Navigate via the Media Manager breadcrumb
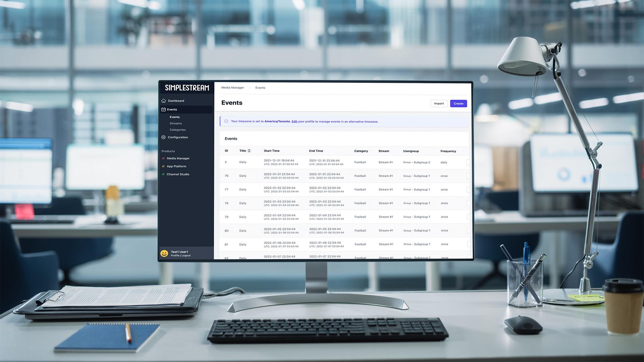644x362 pixels. [232, 87]
